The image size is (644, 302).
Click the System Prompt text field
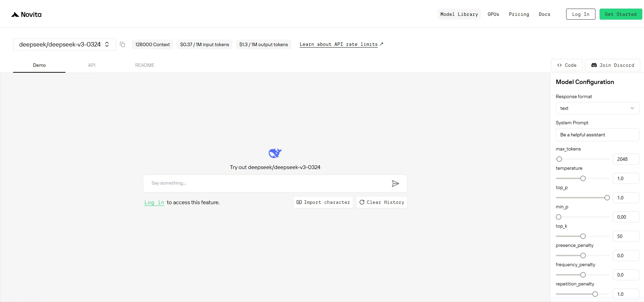pyautogui.click(x=598, y=135)
